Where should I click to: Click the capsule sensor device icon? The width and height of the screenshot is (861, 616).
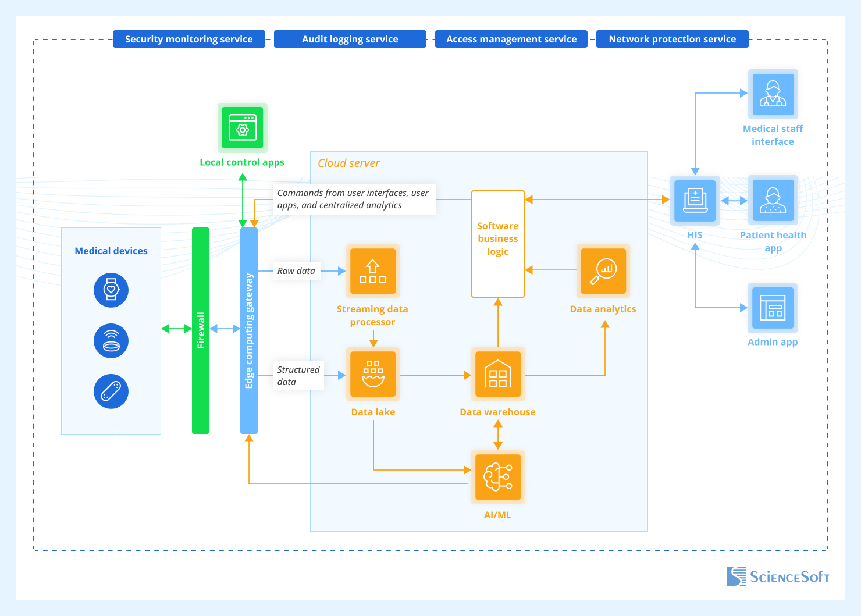coord(111,391)
